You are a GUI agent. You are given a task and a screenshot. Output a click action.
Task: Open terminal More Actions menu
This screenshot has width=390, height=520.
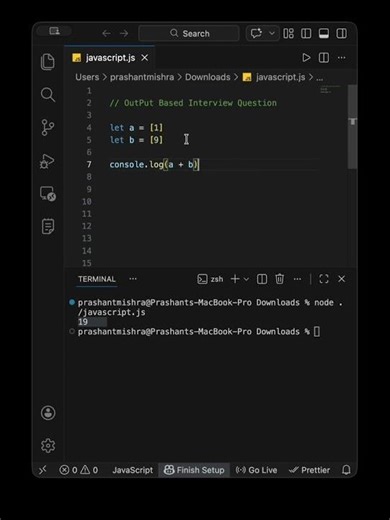tap(297, 279)
